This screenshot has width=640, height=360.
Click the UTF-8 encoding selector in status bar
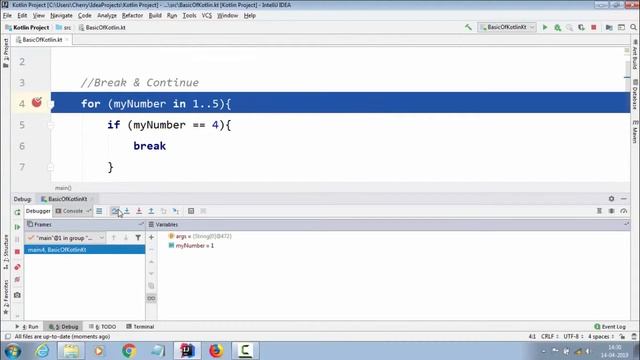573,336
